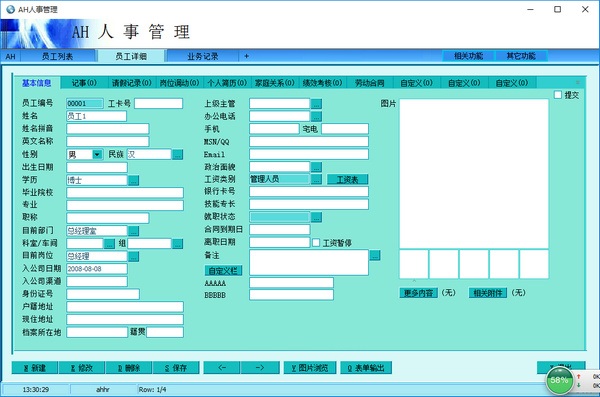Open the 个人简历(0) tab
600x397 pixels.
click(227, 83)
